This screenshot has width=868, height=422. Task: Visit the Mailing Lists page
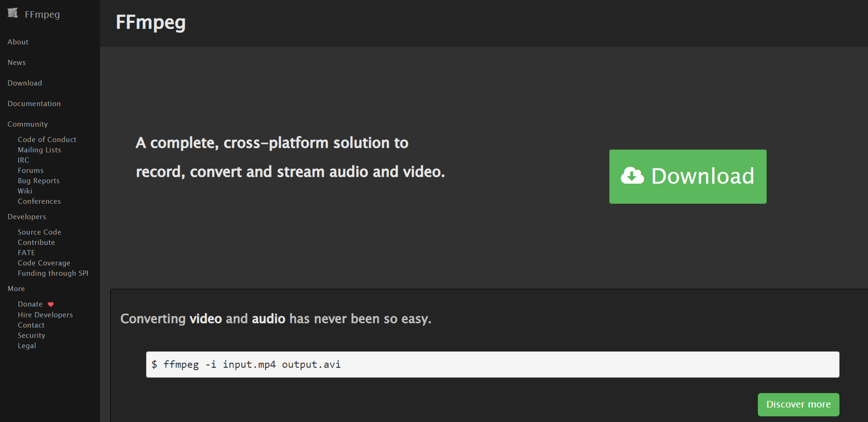[39, 150]
